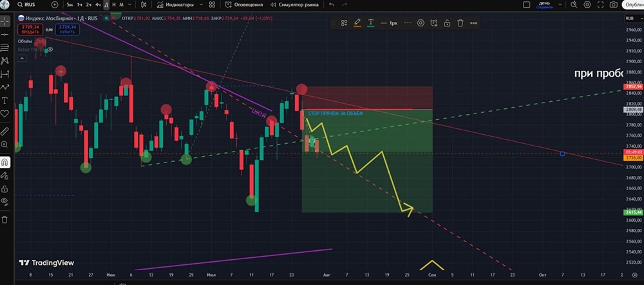Switch to the 2ч timeframe
The image size is (644, 285).
88,5
